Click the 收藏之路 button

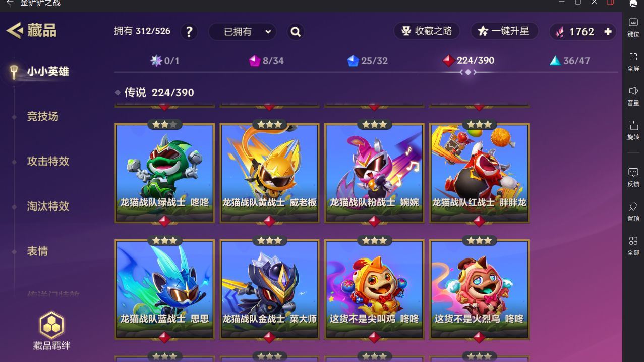click(x=427, y=31)
